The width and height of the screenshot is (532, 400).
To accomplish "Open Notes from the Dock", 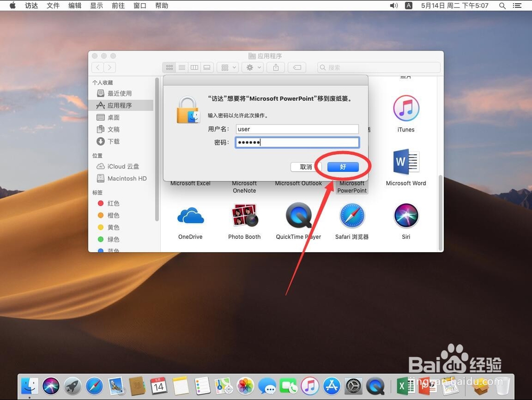I will [x=180, y=386].
